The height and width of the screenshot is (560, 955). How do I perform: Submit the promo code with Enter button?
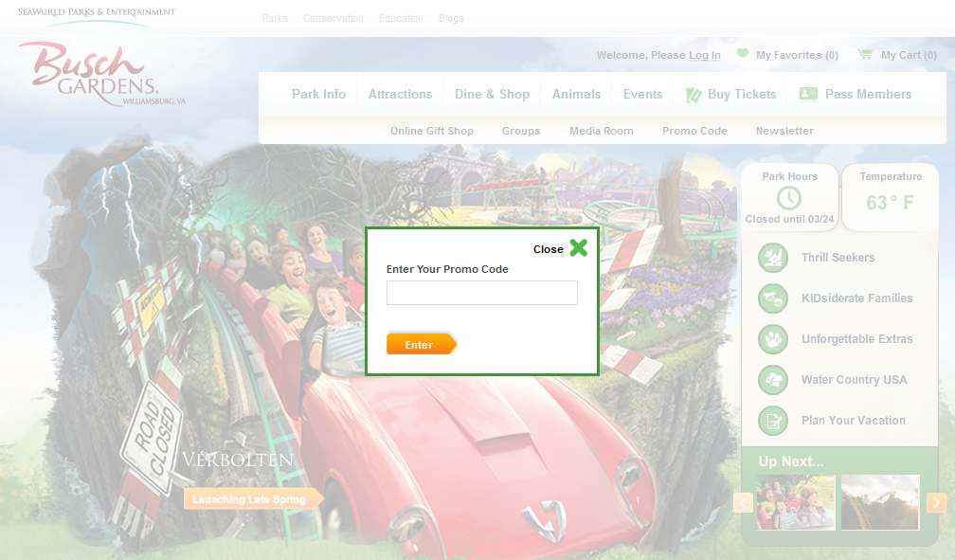(421, 344)
